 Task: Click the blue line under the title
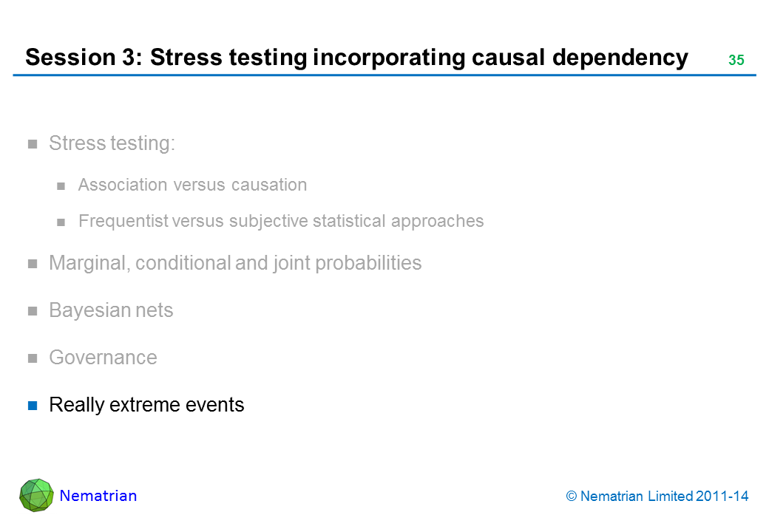[384, 75]
